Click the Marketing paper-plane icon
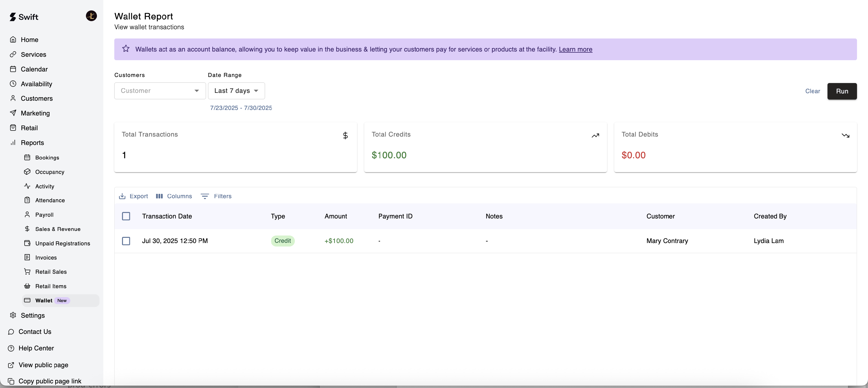 [x=13, y=113]
